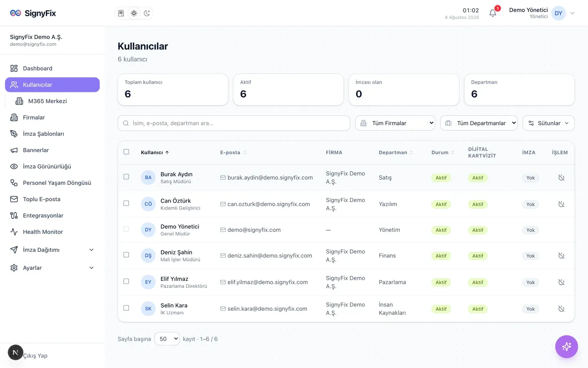Sort by the Kullanıcı column header
This screenshot has width=588, height=368.
[x=155, y=153]
